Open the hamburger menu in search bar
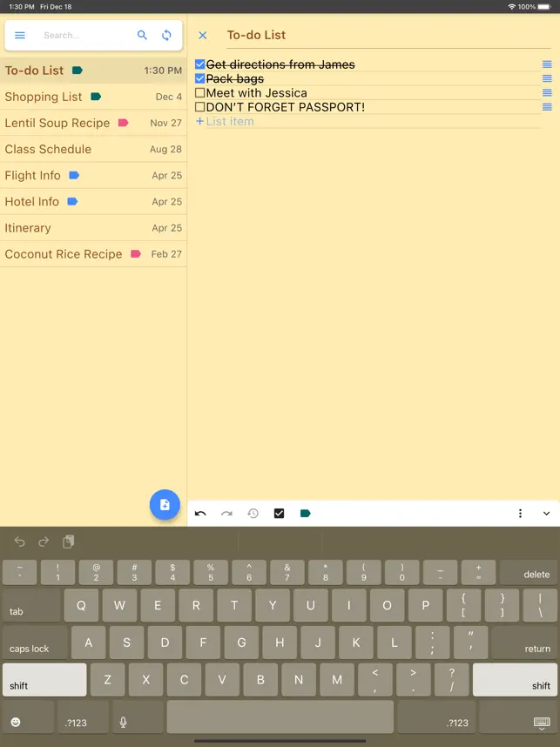Image resolution: width=560 pixels, height=747 pixels. point(20,35)
